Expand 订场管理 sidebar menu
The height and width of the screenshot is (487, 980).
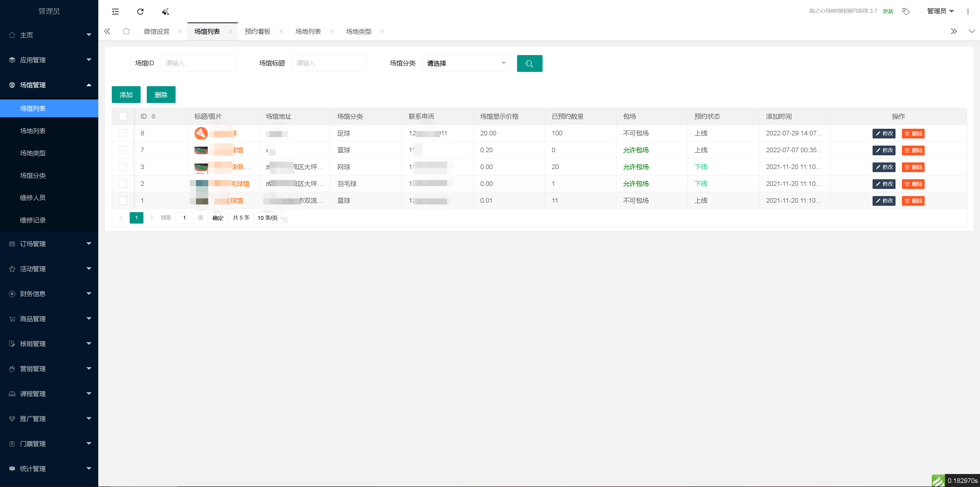click(49, 244)
